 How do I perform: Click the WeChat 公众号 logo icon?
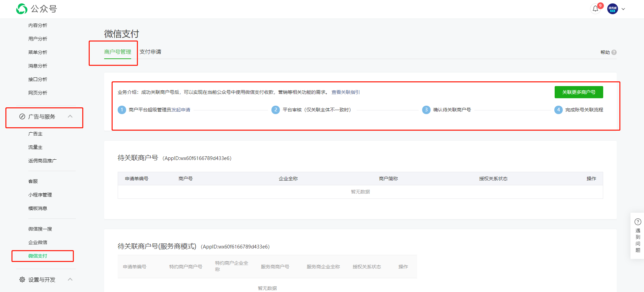tap(22, 9)
